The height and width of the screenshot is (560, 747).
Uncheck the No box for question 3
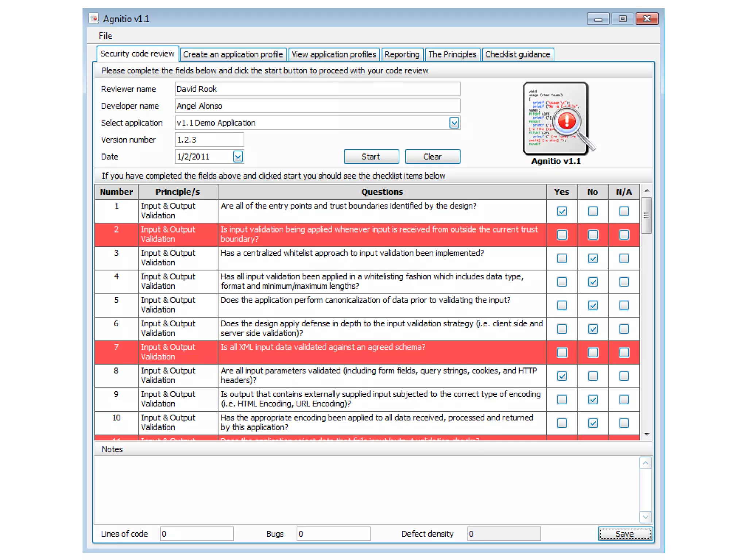pos(593,258)
